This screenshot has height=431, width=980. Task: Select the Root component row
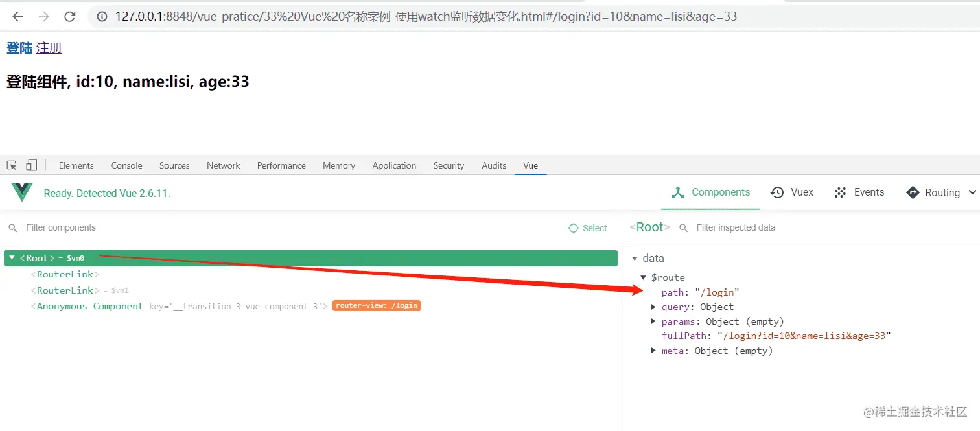pyautogui.click(x=310, y=258)
